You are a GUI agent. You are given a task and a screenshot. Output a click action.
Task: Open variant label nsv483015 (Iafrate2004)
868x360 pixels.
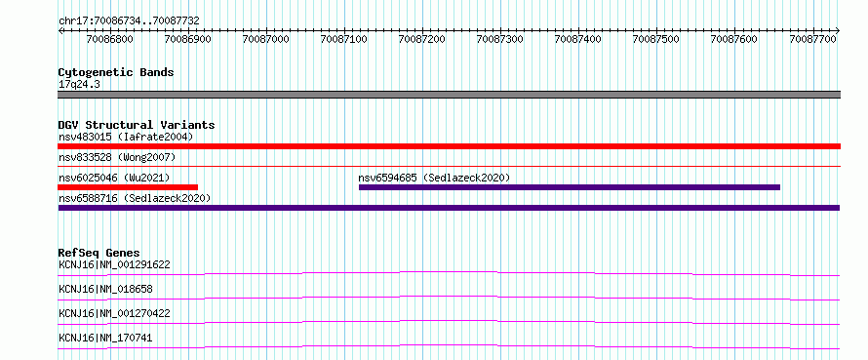126,137
